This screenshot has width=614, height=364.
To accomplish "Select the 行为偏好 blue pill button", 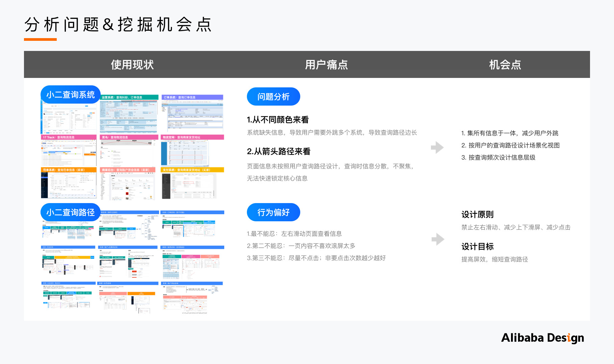I will 273,212.
